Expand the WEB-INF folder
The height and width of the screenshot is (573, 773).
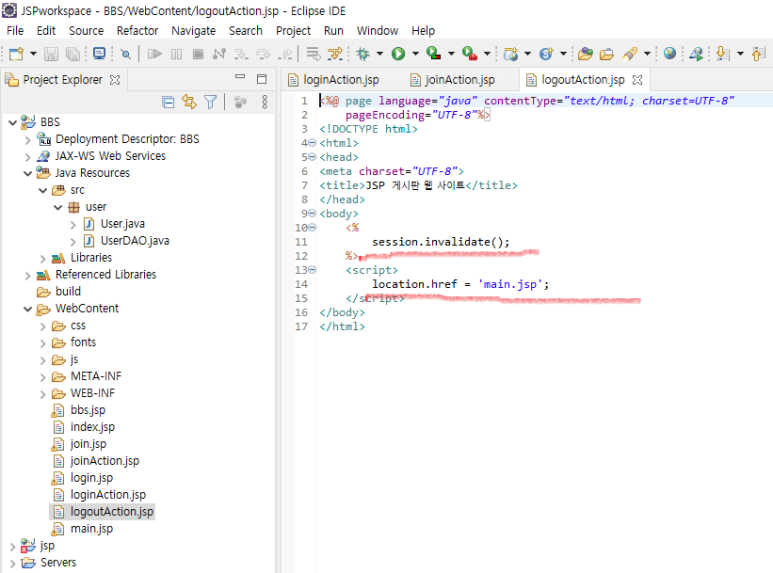coord(43,394)
